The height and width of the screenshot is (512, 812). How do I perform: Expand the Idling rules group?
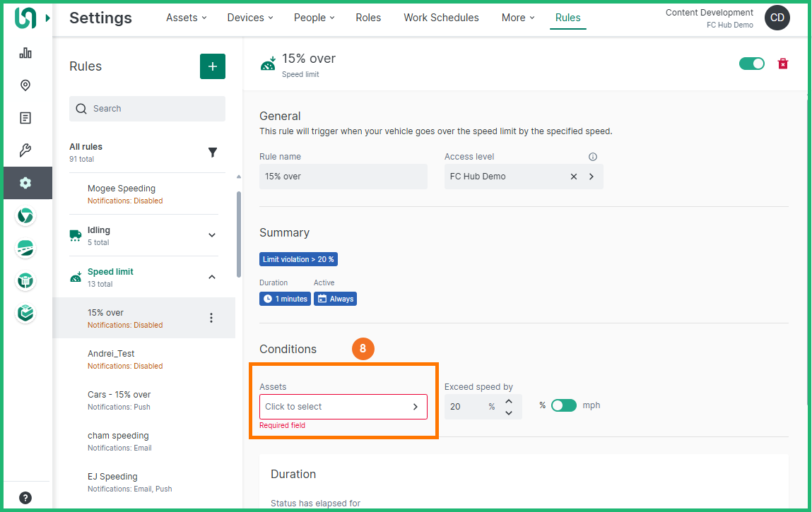tap(212, 235)
